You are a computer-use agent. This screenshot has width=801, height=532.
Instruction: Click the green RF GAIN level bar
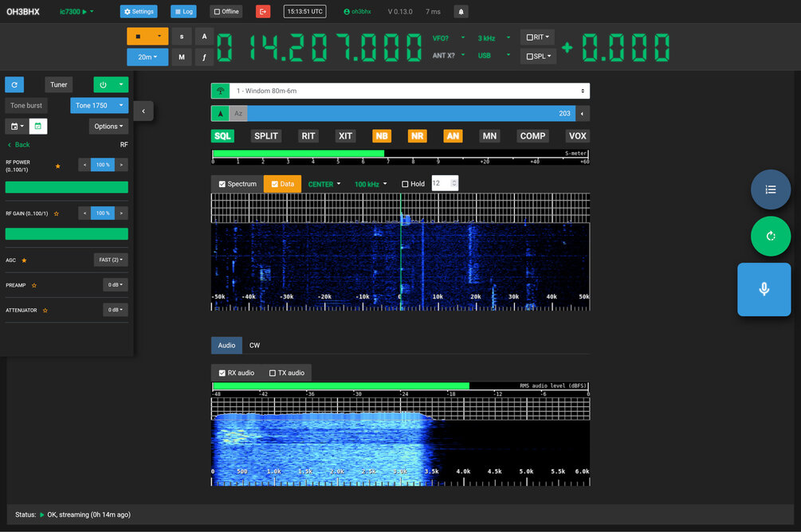click(x=66, y=233)
